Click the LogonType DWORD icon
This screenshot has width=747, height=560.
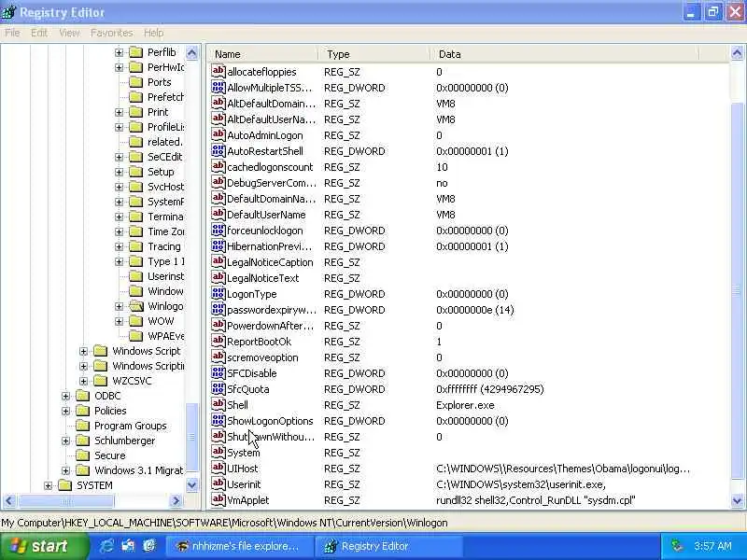pyautogui.click(x=218, y=294)
